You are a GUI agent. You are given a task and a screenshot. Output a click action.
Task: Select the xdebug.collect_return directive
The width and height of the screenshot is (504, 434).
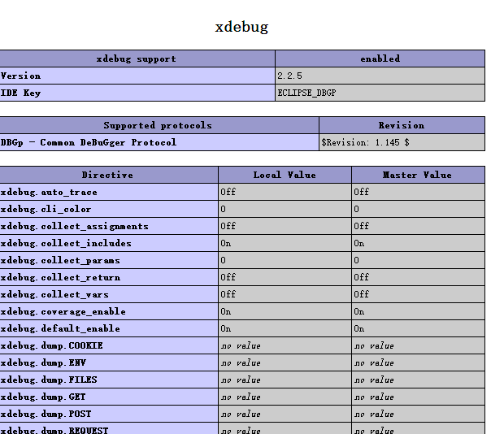click(x=60, y=277)
